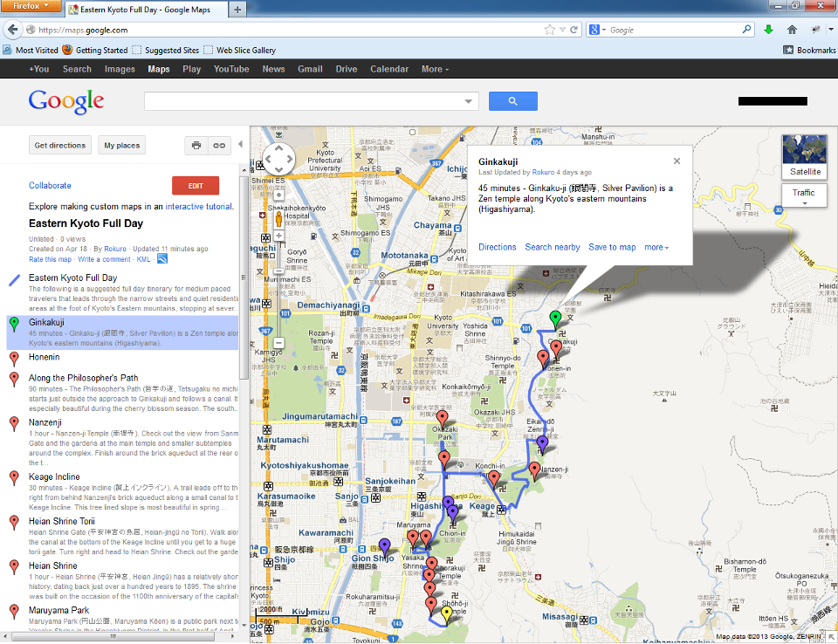Screen dimensions: 838x644
Task: Open the search engine selector dropdown
Action: pyautogui.click(x=597, y=30)
